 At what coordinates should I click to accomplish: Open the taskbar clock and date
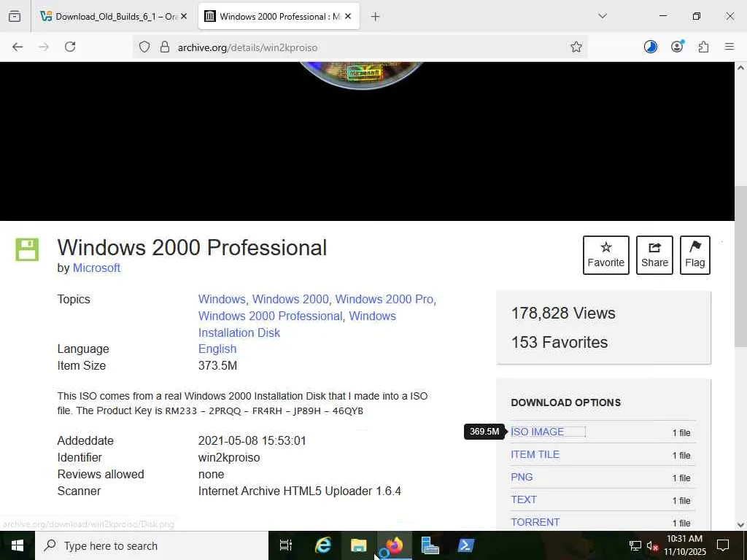684,545
